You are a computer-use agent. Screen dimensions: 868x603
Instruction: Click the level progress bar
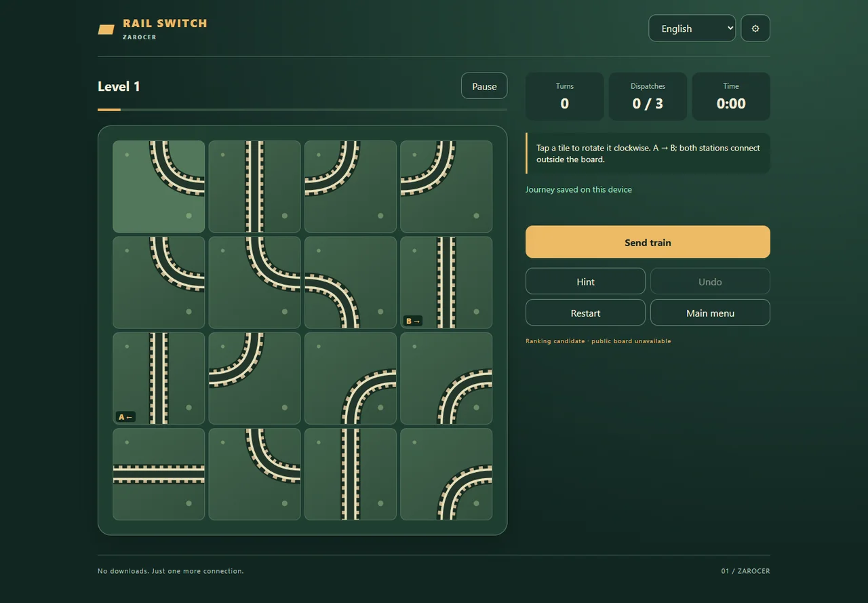(302, 109)
